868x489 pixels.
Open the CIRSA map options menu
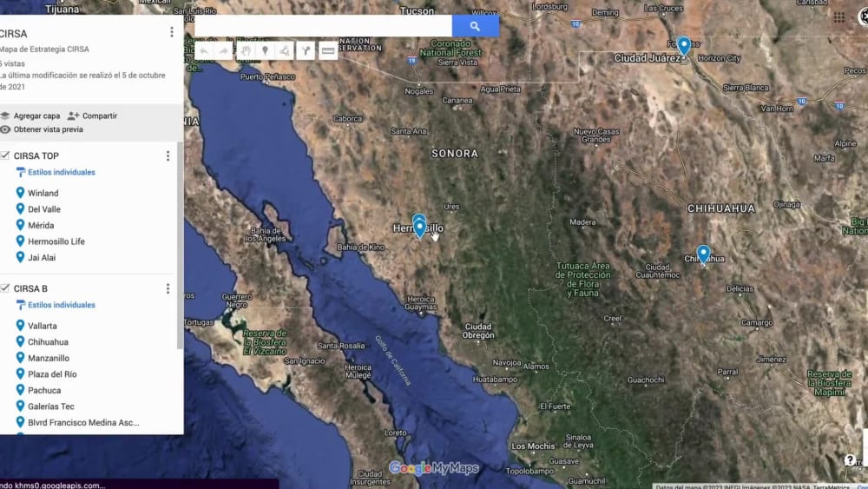point(172,32)
